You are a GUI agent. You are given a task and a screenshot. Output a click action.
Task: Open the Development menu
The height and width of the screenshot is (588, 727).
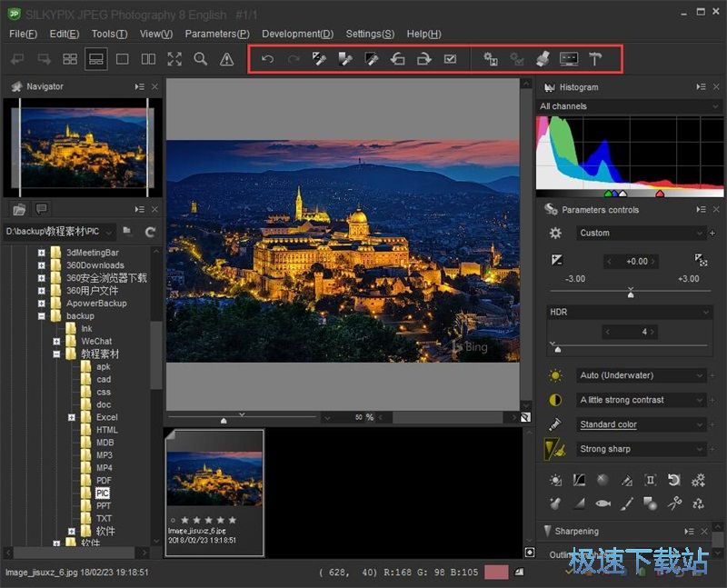point(297,34)
